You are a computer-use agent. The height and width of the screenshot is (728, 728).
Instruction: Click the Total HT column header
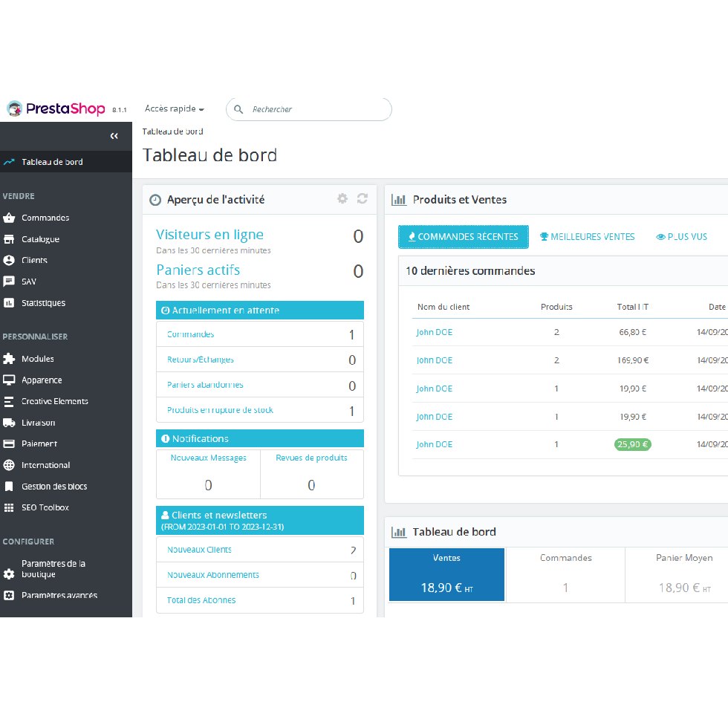tap(632, 307)
